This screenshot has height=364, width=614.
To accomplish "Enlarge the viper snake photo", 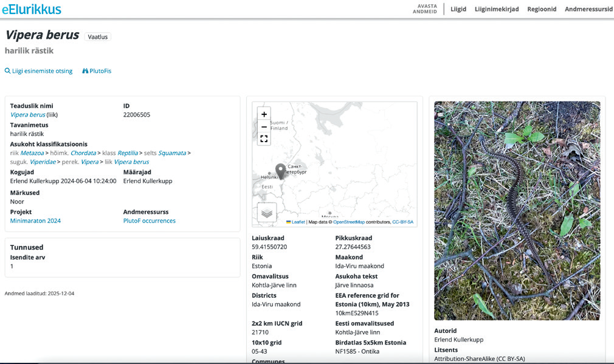I will point(517,210).
